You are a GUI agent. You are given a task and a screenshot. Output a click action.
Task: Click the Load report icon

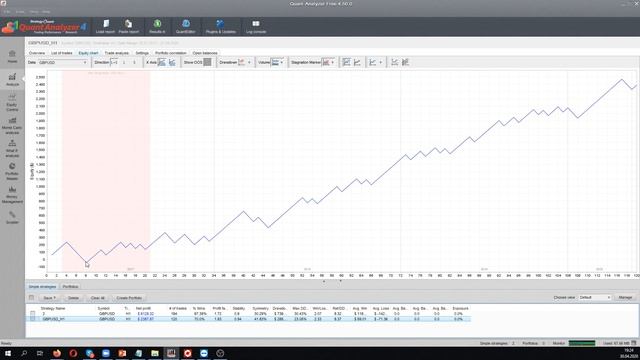(x=105, y=27)
